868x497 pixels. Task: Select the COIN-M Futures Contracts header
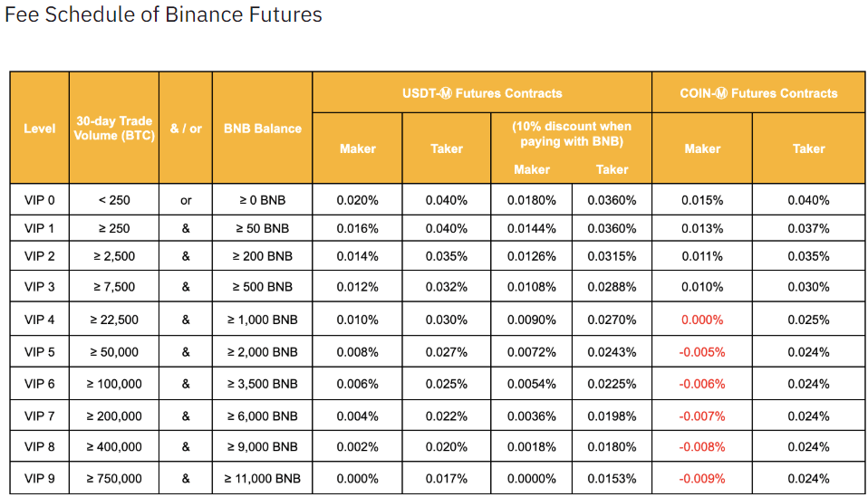click(758, 93)
